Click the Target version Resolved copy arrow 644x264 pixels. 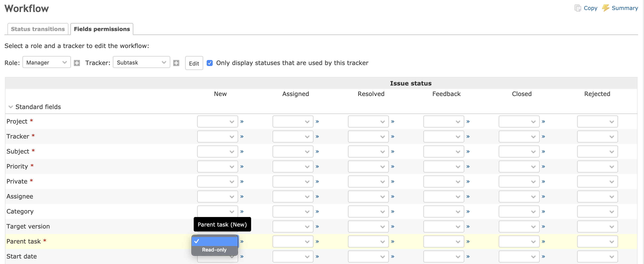(x=392, y=227)
